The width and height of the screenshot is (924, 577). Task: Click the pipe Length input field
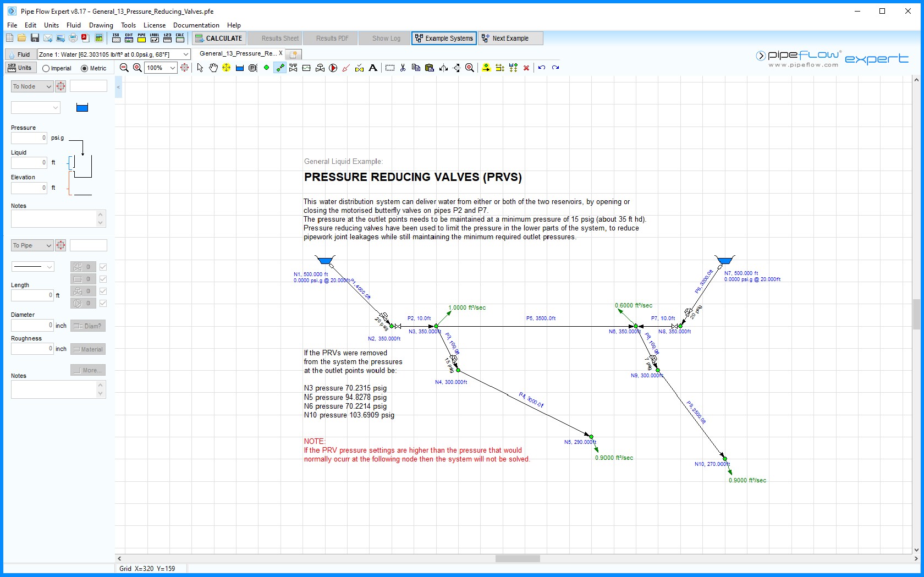(x=32, y=295)
